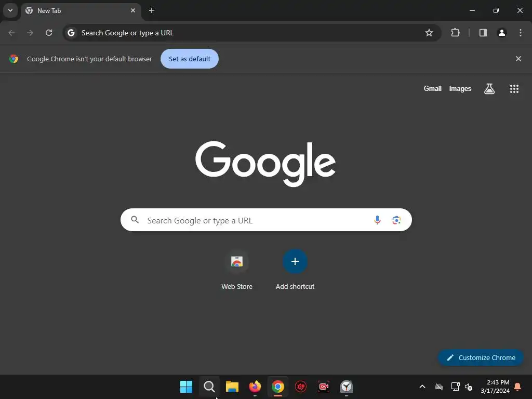
Task: Open network status tray icon
Action: tap(455, 387)
